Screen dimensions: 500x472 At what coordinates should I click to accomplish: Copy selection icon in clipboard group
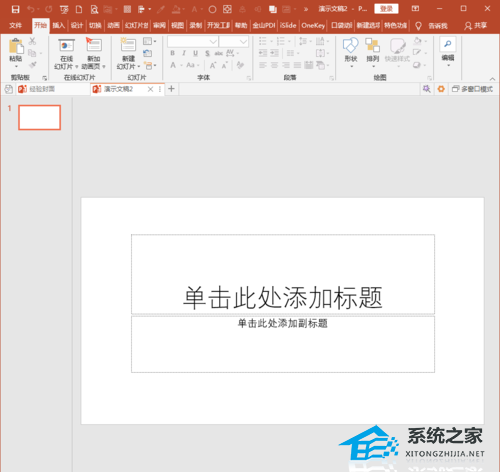[32, 53]
